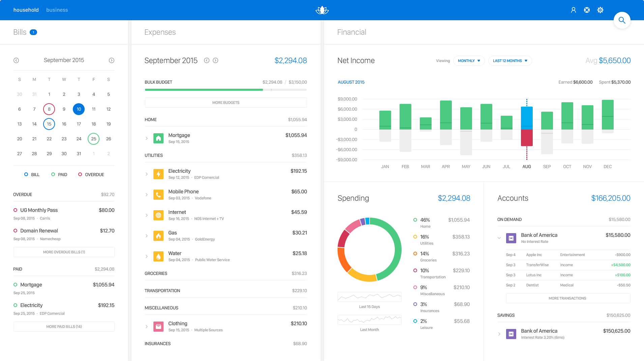Expand the savings Bank of America account
The image size is (644, 361).
pyautogui.click(x=499, y=334)
